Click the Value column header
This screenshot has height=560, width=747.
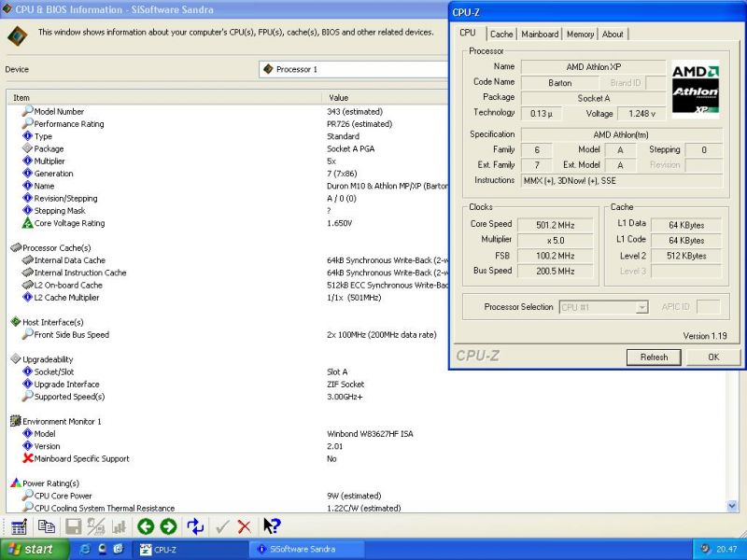click(385, 98)
